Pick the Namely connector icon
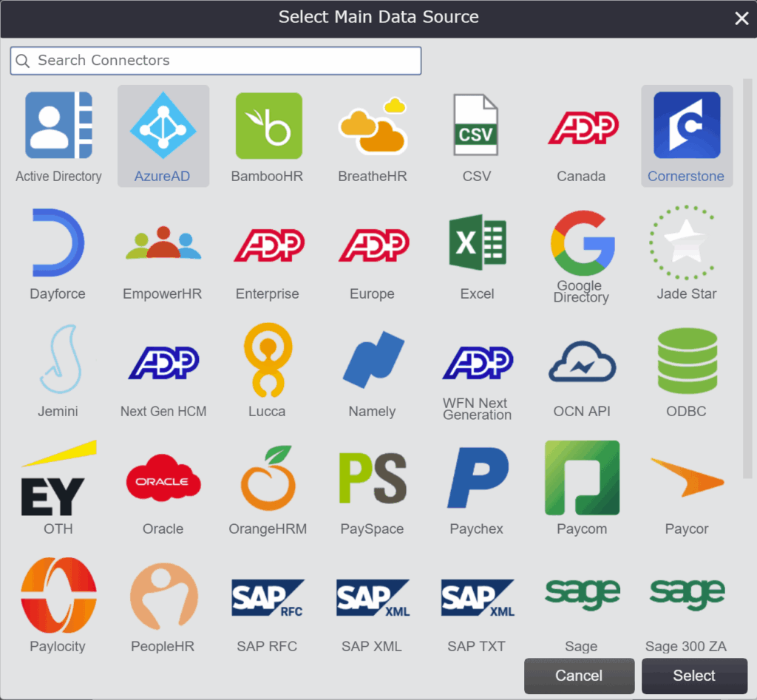 [372, 361]
